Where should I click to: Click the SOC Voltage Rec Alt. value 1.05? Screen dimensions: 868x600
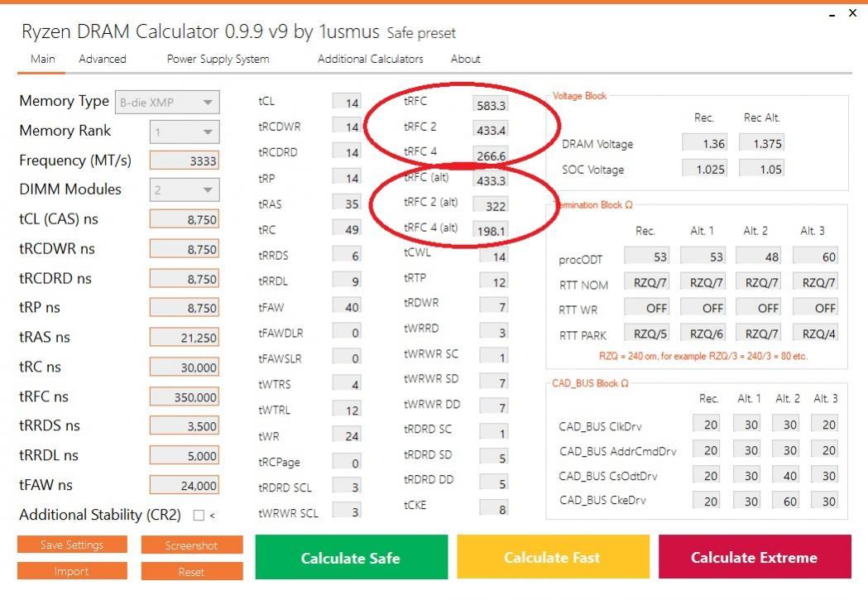click(762, 168)
